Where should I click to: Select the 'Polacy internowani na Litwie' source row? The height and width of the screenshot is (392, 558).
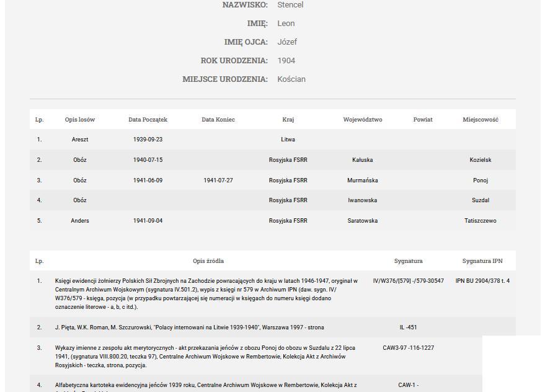tap(189, 327)
